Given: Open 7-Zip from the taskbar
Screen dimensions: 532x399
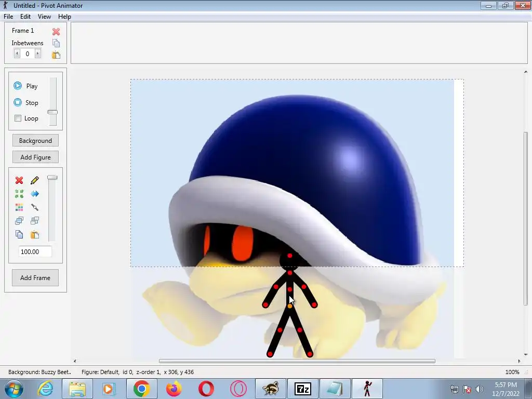Looking at the screenshot, I should [303, 389].
